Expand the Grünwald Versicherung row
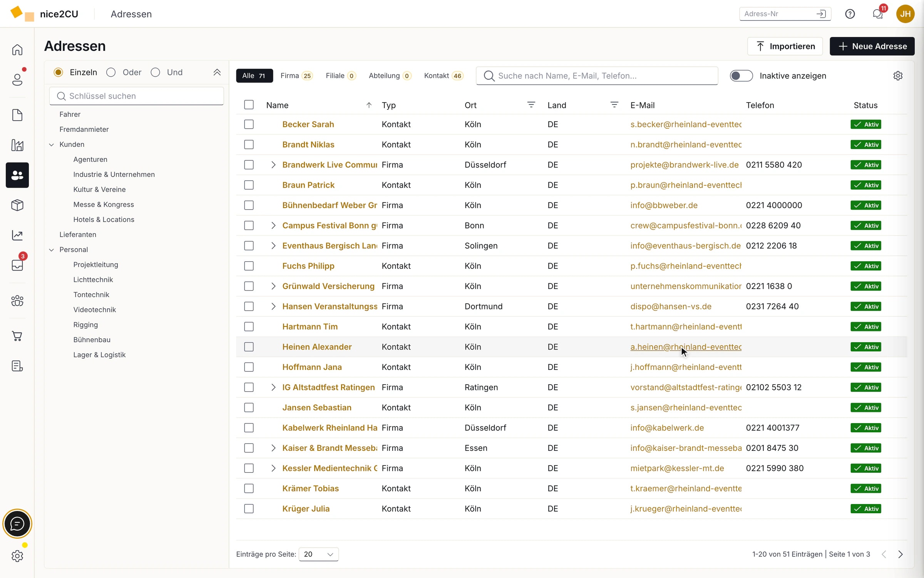 click(273, 286)
